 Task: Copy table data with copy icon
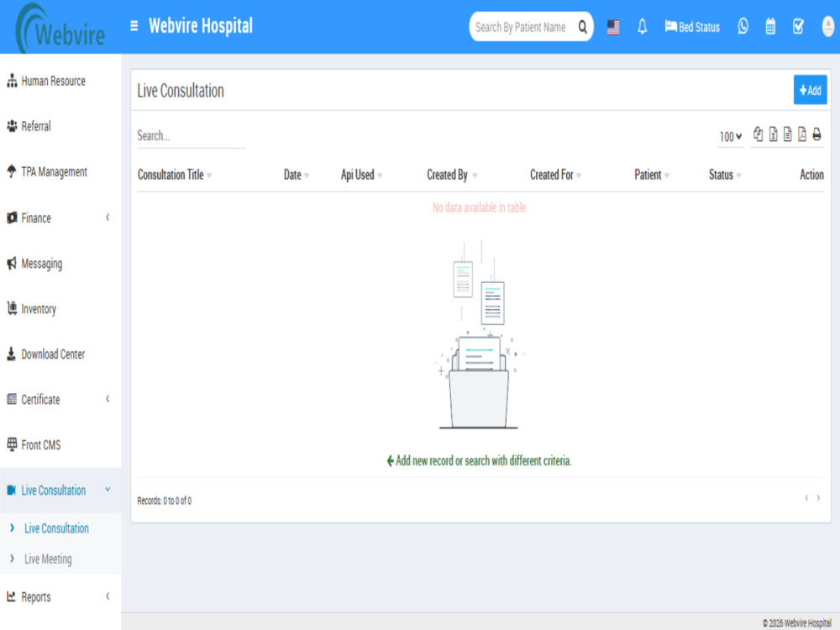pos(758,134)
